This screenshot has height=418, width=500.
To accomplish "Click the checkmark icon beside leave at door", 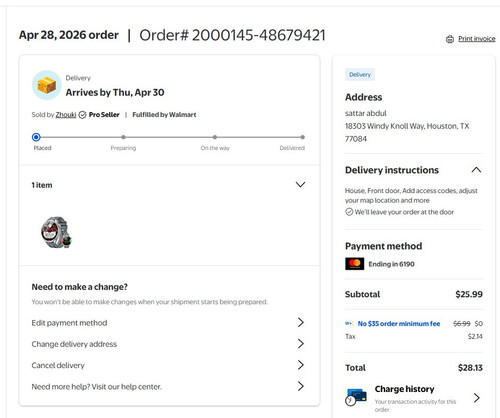I will coord(349,212).
